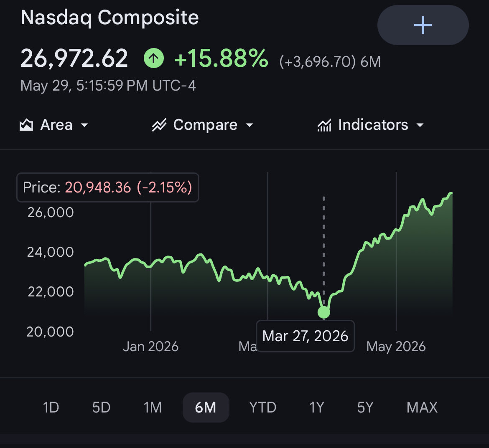The height and width of the screenshot is (448, 489).
Task: Click the Price 20,948.36 tooltip box
Action: pos(107,187)
